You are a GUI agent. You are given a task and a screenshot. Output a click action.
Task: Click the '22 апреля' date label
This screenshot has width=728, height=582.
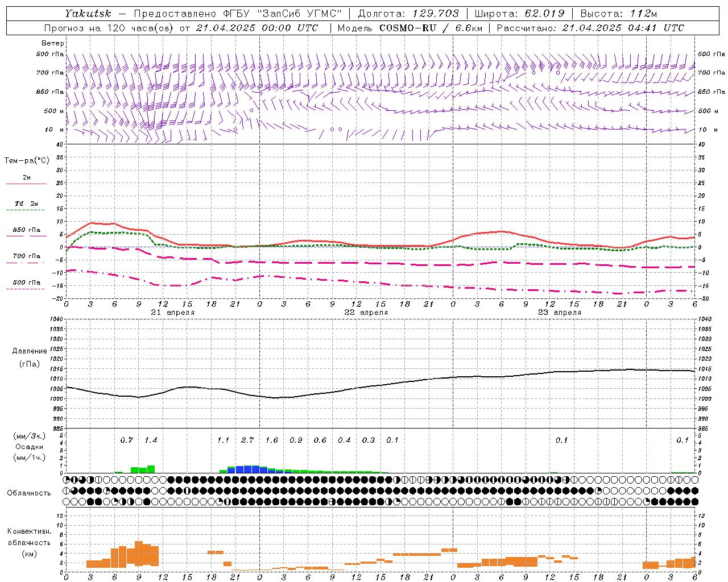pyautogui.click(x=366, y=313)
